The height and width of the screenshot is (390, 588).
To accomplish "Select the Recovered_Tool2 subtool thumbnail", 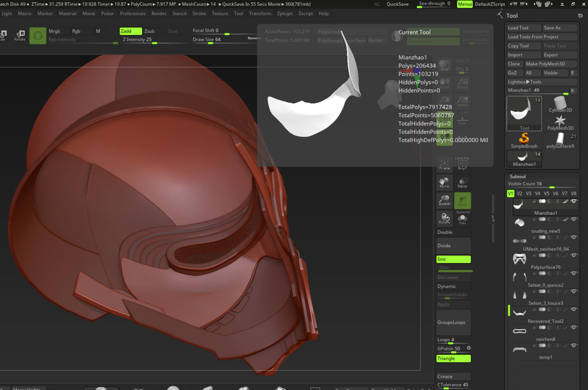I will (520, 313).
